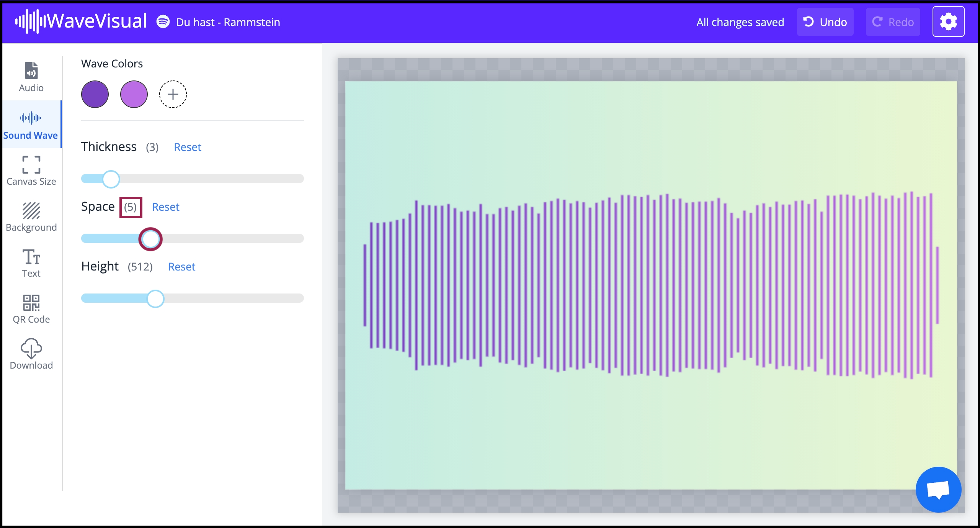
Task: Select the light purple wave color
Action: tap(134, 94)
